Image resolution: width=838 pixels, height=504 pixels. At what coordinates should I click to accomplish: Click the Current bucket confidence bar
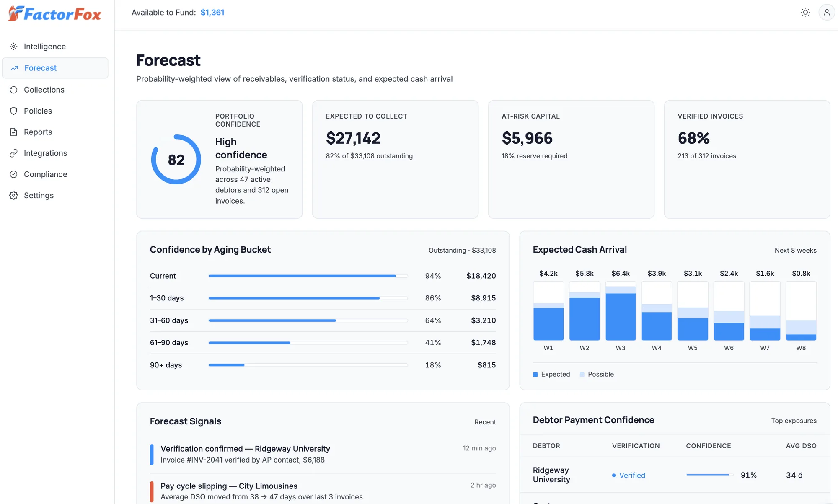point(308,276)
